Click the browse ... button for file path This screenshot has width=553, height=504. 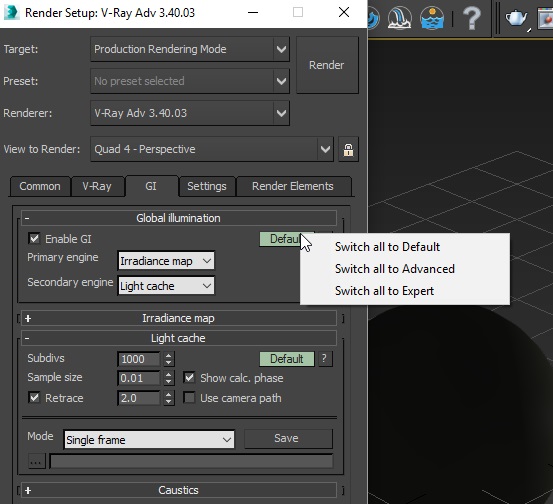coord(36,461)
